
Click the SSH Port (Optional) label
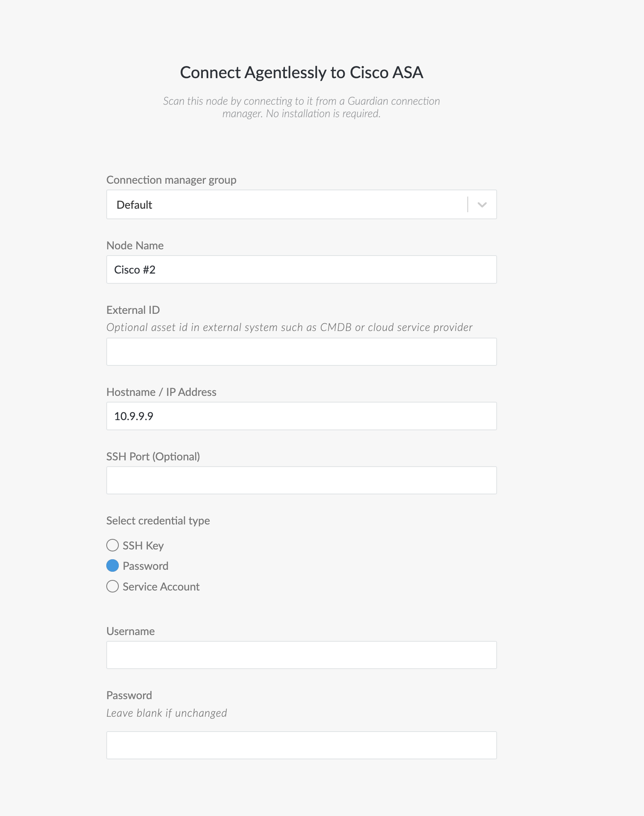click(x=153, y=456)
